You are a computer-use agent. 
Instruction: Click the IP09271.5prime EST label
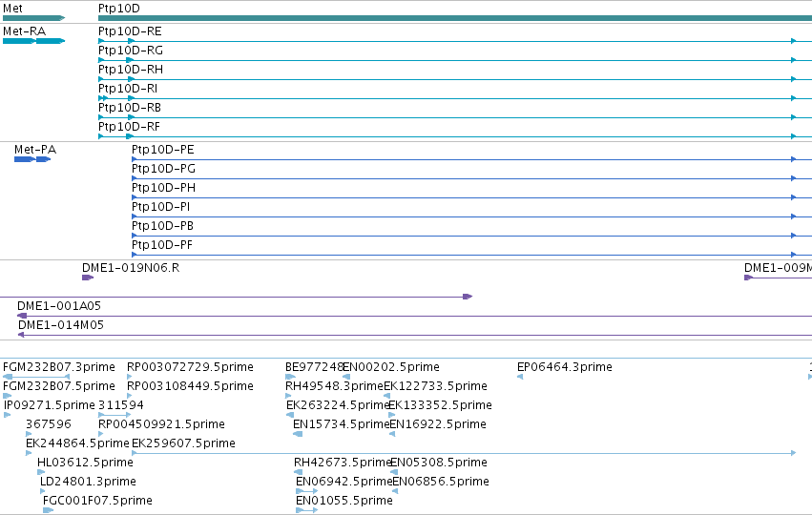tap(50, 405)
